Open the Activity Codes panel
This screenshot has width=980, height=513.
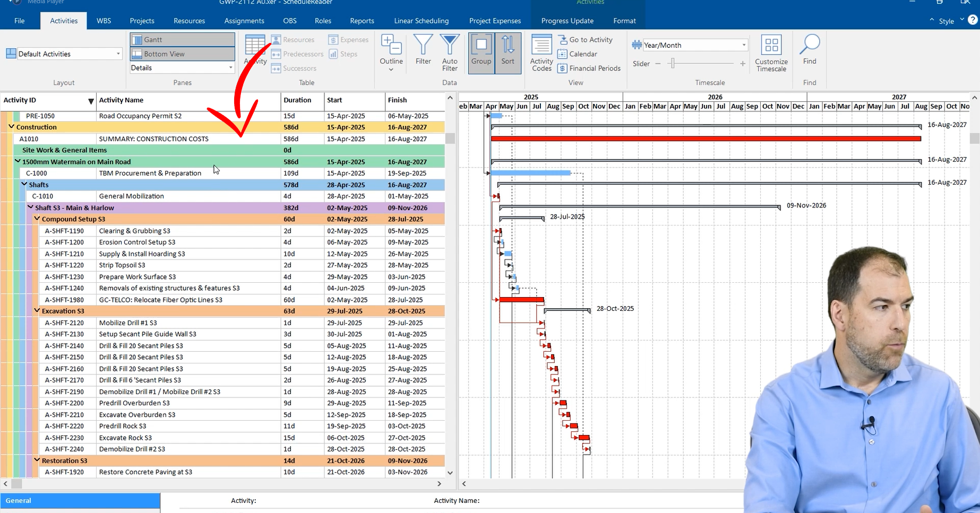541,53
